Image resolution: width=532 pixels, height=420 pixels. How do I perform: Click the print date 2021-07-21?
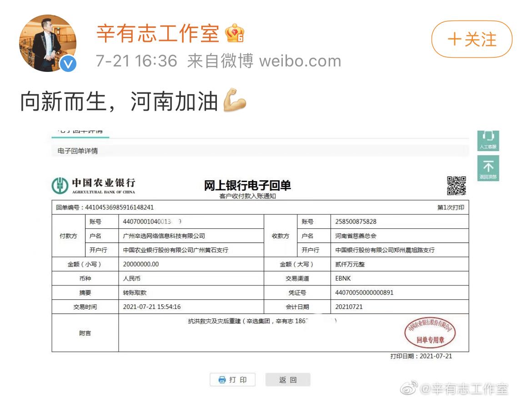pyautogui.click(x=436, y=356)
